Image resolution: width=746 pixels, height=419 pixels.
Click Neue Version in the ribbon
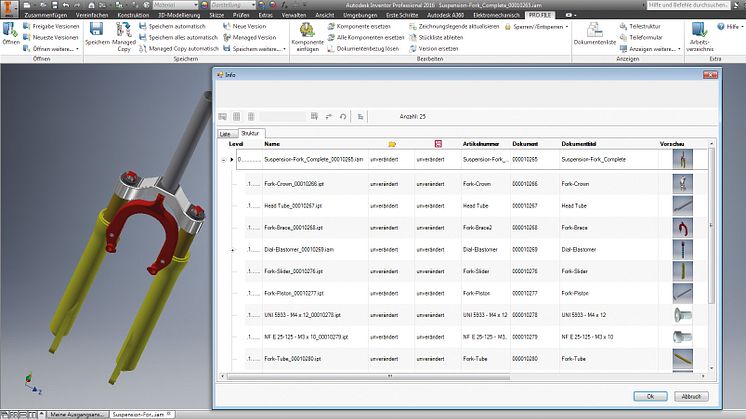click(245, 26)
